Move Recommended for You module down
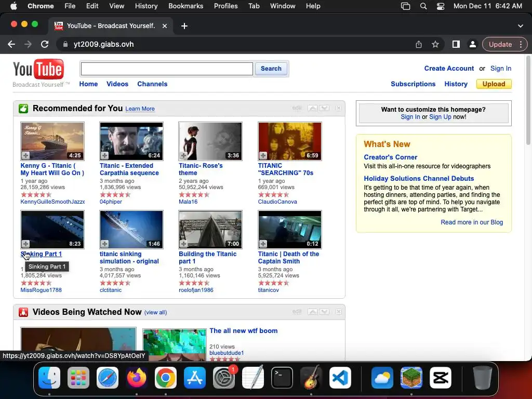The height and width of the screenshot is (399, 532). pos(324,108)
